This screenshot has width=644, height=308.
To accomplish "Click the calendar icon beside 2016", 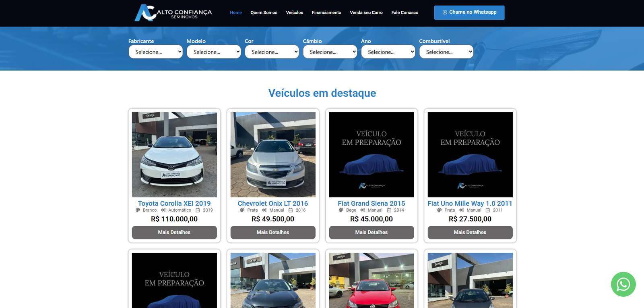I will click(x=291, y=210).
